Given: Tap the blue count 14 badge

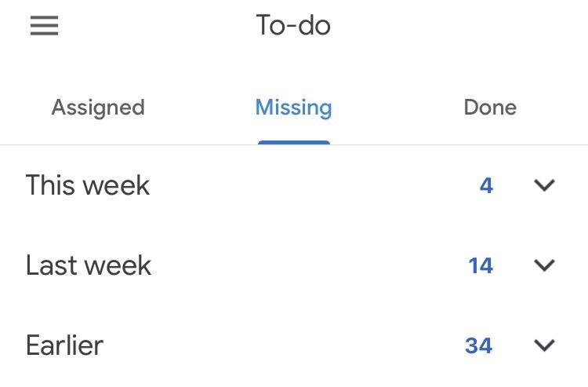Looking at the screenshot, I should tap(481, 266).
